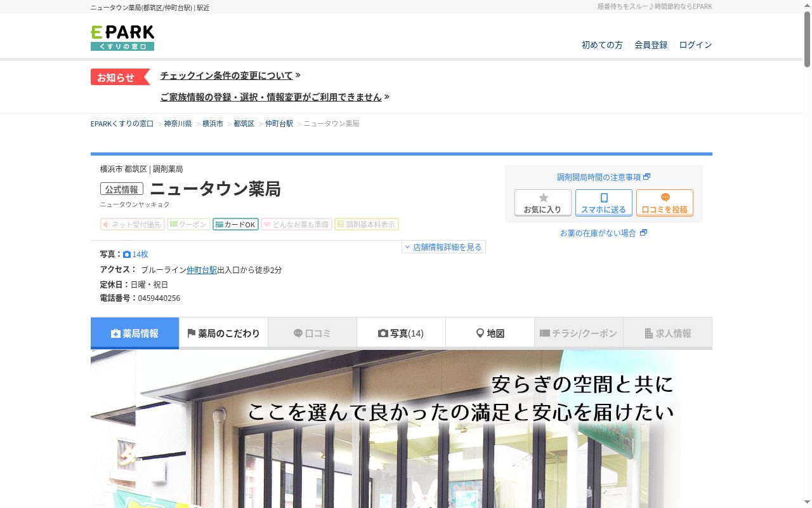This screenshot has height=508, width=812.
Task: Click ニュータウン薬局 heading
Action: click(x=215, y=189)
